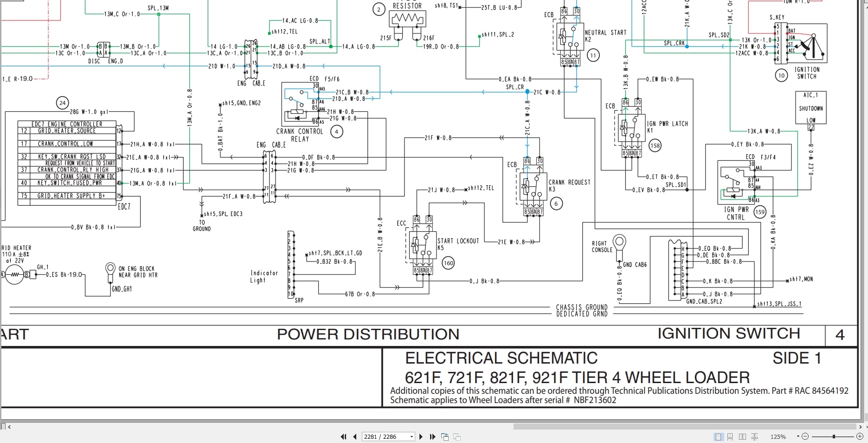Image resolution: width=868 pixels, height=443 pixels.
Task: Click the SHUTDOWN LOW label
Action: 811,114
